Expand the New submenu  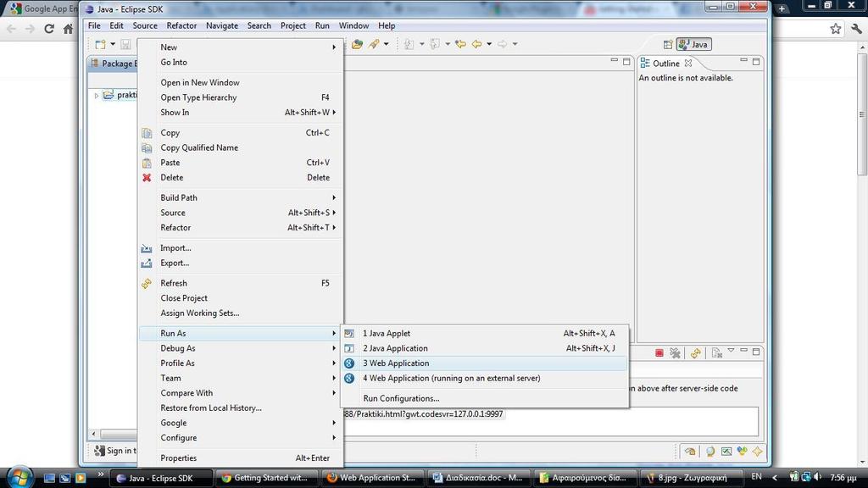(240, 47)
